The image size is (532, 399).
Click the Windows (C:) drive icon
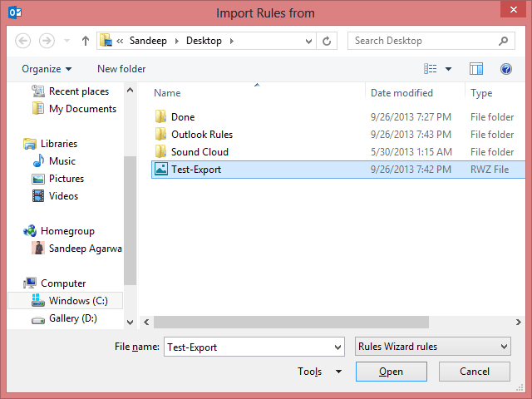(38, 300)
